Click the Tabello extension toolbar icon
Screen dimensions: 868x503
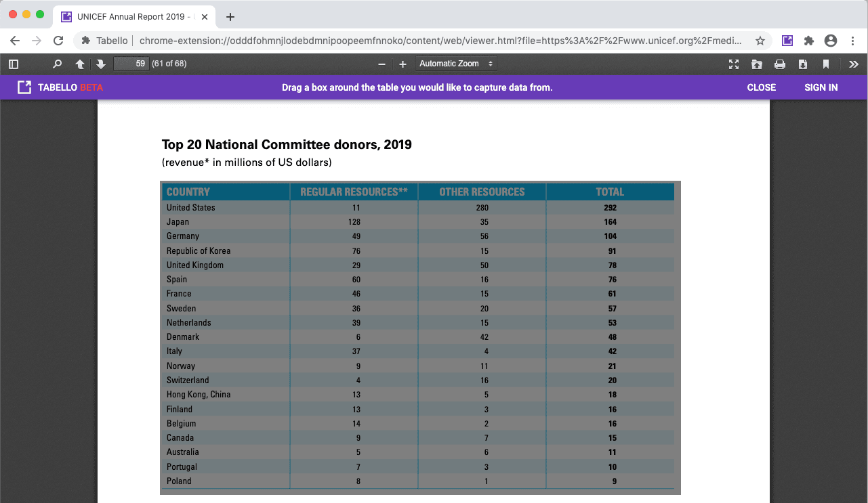click(x=787, y=41)
